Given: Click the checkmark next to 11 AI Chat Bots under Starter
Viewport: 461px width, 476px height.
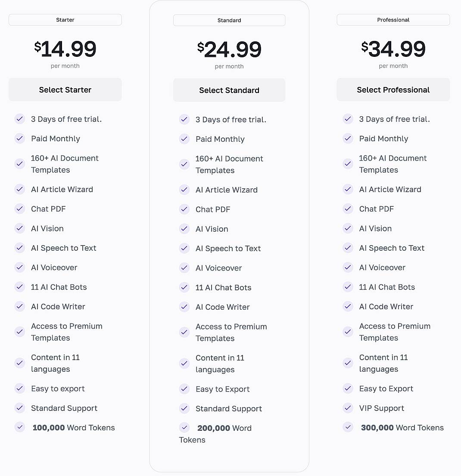Looking at the screenshot, I should 20,287.
